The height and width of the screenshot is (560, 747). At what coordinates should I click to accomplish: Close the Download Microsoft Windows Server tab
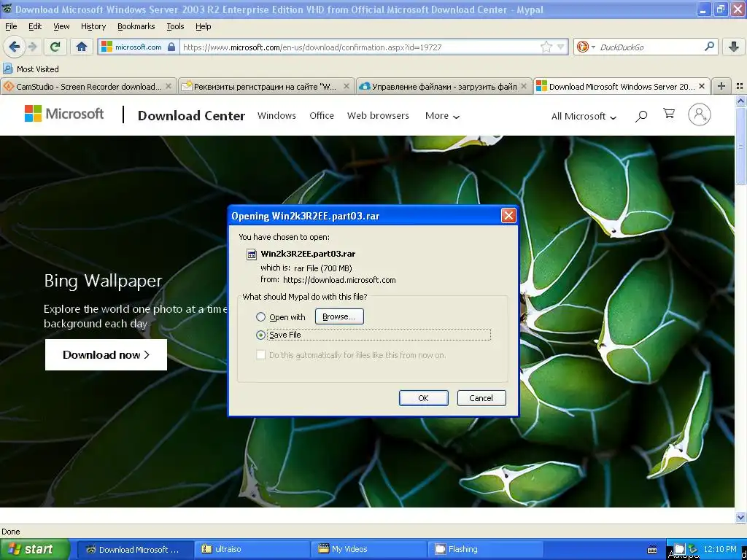click(701, 86)
